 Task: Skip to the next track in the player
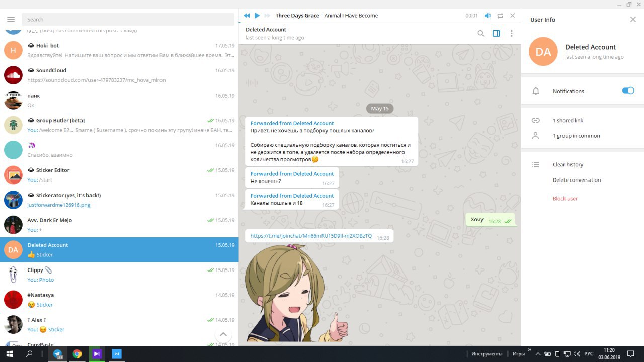point(267,16)
